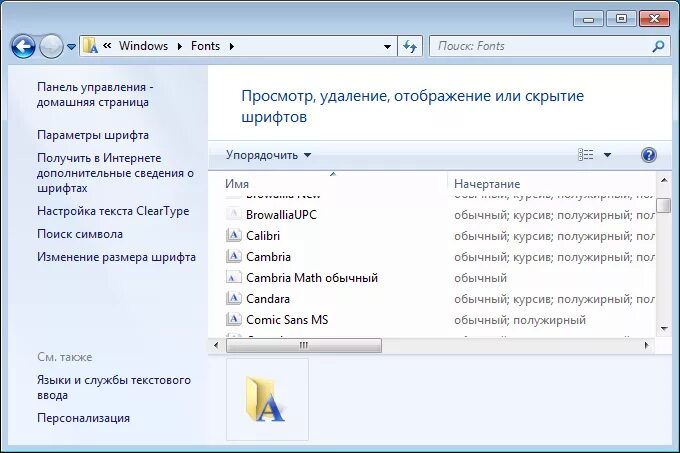Image resolution: width=680 pixels, height=453 pixels.
Task: Go back with the blue Back arrow
Action: pos(23,46)
